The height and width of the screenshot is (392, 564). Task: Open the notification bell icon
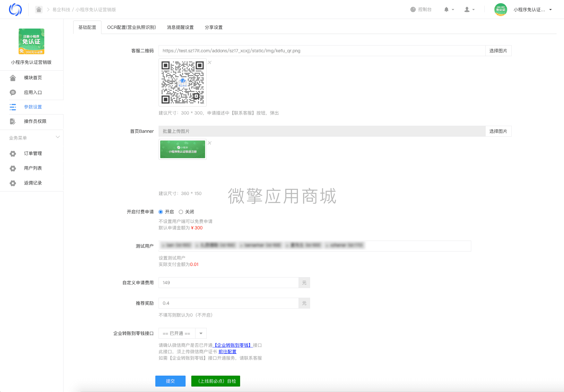pos(446,10)
